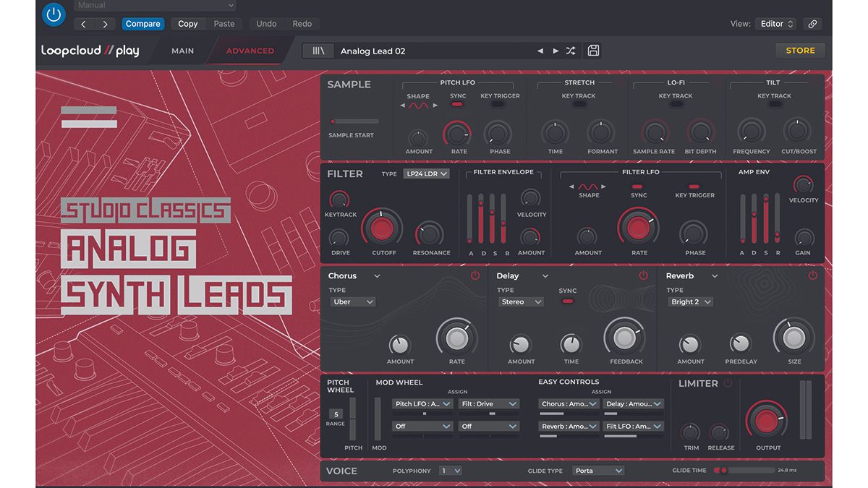Click the preset browser icon beside Analog Lead 02

point(318,50)
